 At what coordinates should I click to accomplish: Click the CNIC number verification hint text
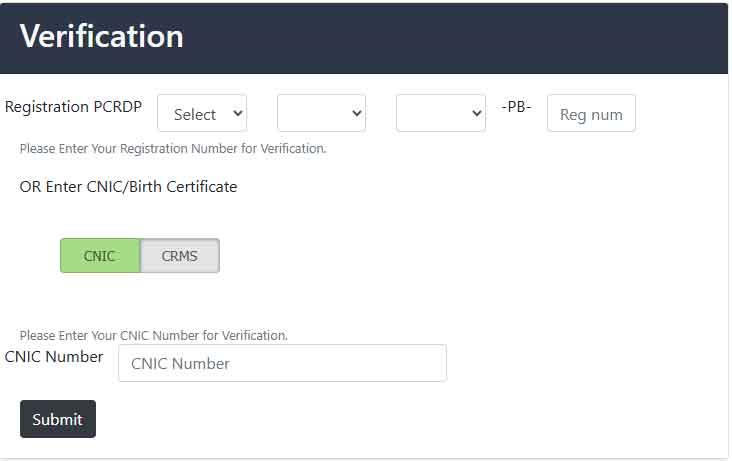[154, 335]
